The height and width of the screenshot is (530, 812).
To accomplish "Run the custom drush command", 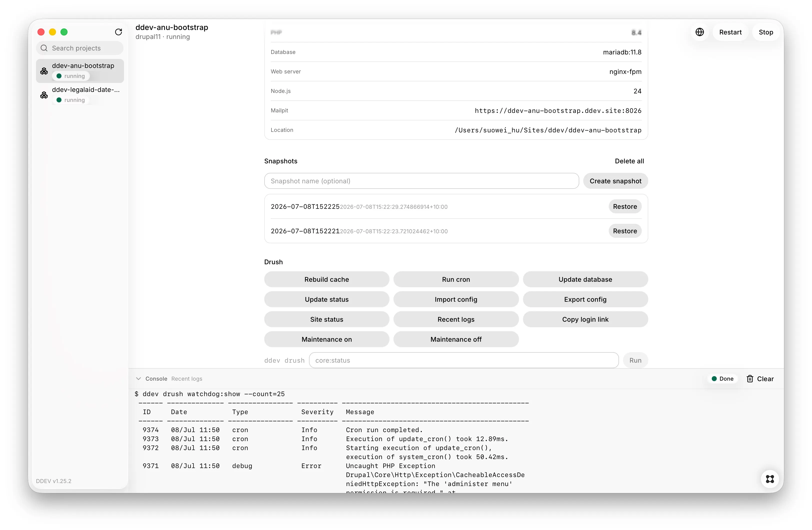I will click(x=635, y=360).
